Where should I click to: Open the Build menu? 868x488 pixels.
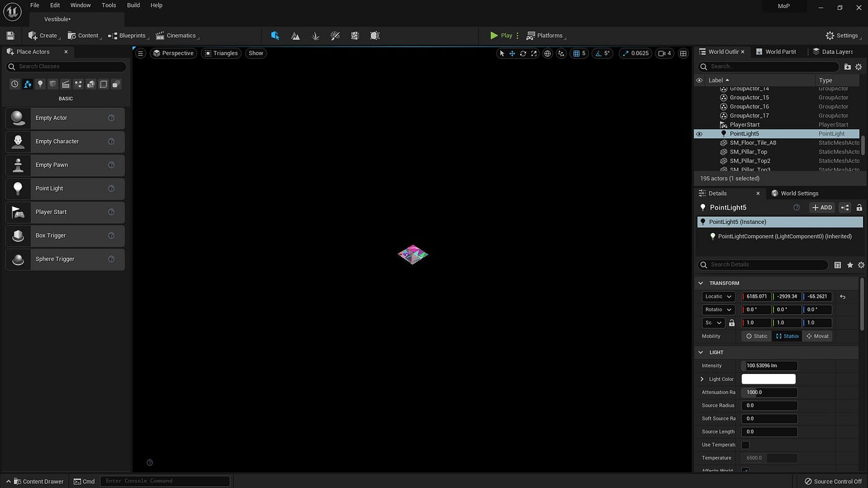coord(133,5)
